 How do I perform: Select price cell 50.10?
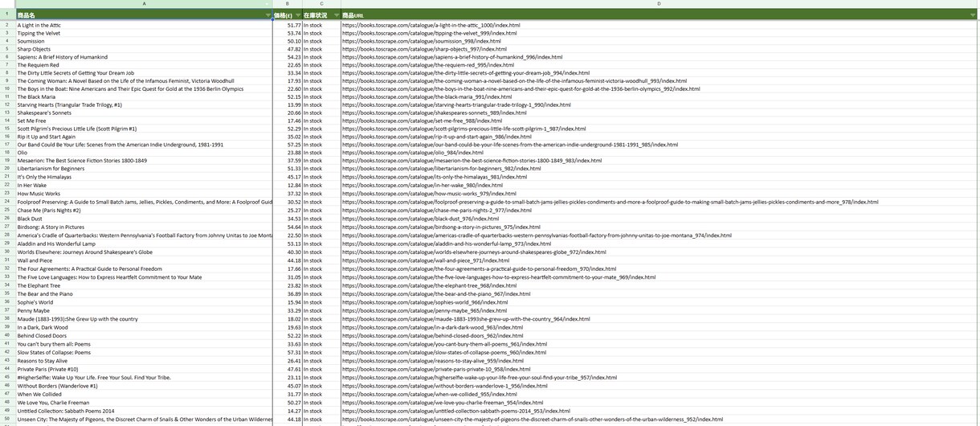coord(288,41)
